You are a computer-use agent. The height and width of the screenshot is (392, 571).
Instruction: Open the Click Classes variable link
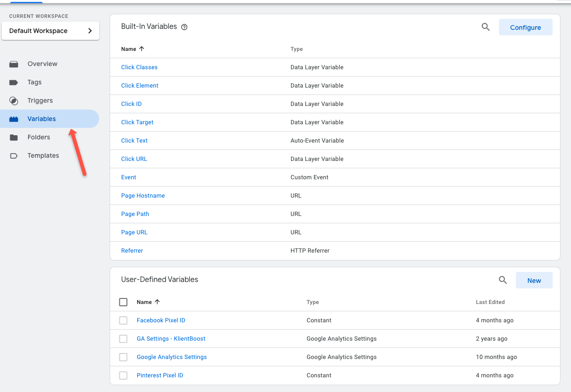pyautogui.click(x=140, y=67)
